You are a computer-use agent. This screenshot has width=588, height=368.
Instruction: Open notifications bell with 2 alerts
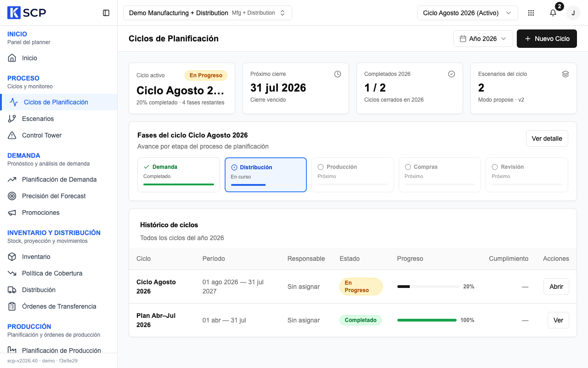pos(553,13)
